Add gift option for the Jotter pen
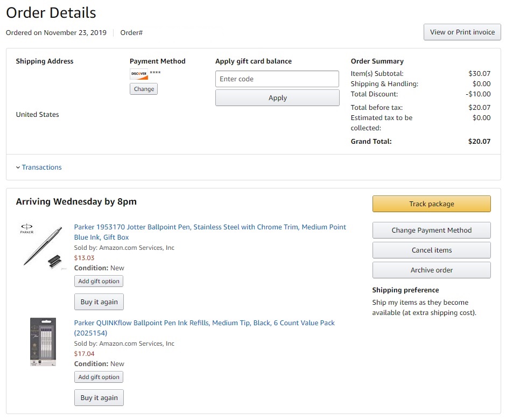Image resolution: width=506 pixels, height=420 pixels. [x=99, y=281]
